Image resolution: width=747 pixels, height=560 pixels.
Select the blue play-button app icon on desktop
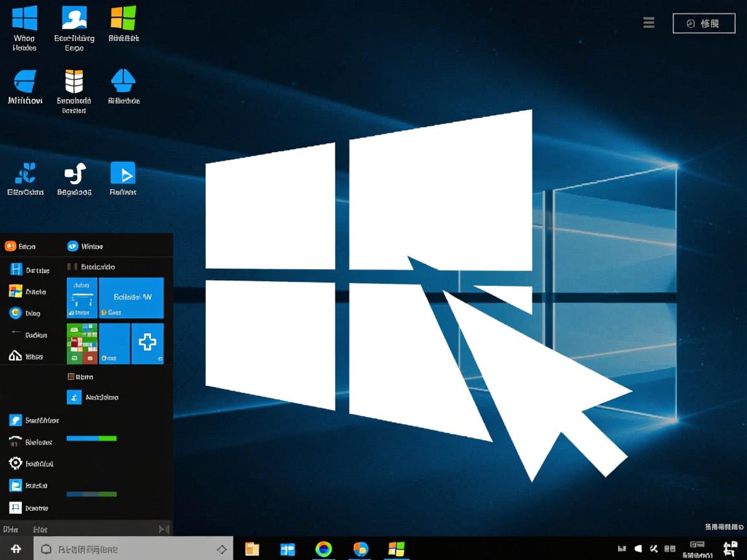click(x=123, y=172)
